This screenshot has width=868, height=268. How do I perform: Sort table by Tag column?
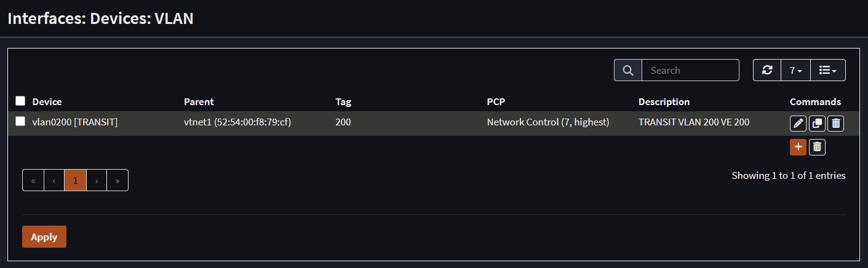pyautogui.click(x=343, y=101)
